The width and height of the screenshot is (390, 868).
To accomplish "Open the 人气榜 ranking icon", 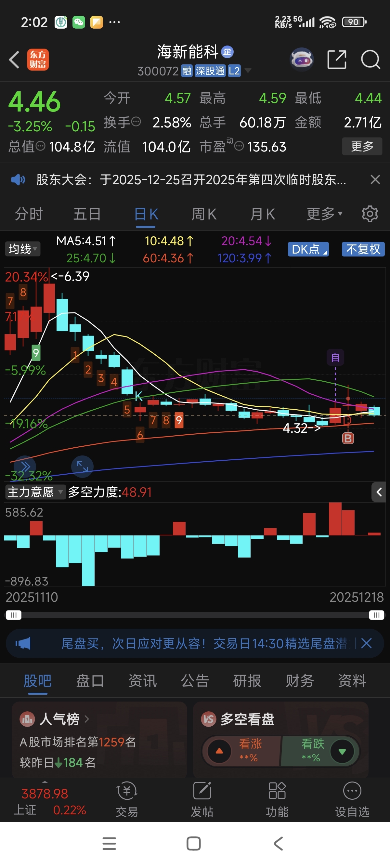I will tap(27, 719).
